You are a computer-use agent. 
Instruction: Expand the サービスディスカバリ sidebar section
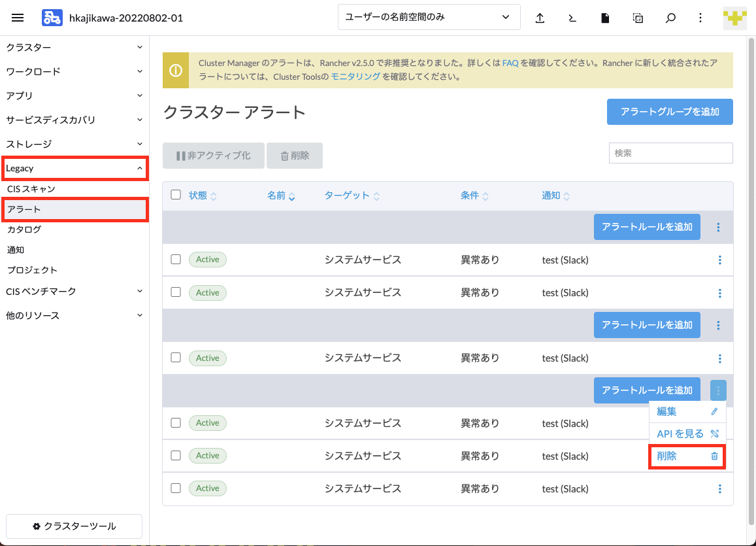pyautogui.click(x=74, y=120)
